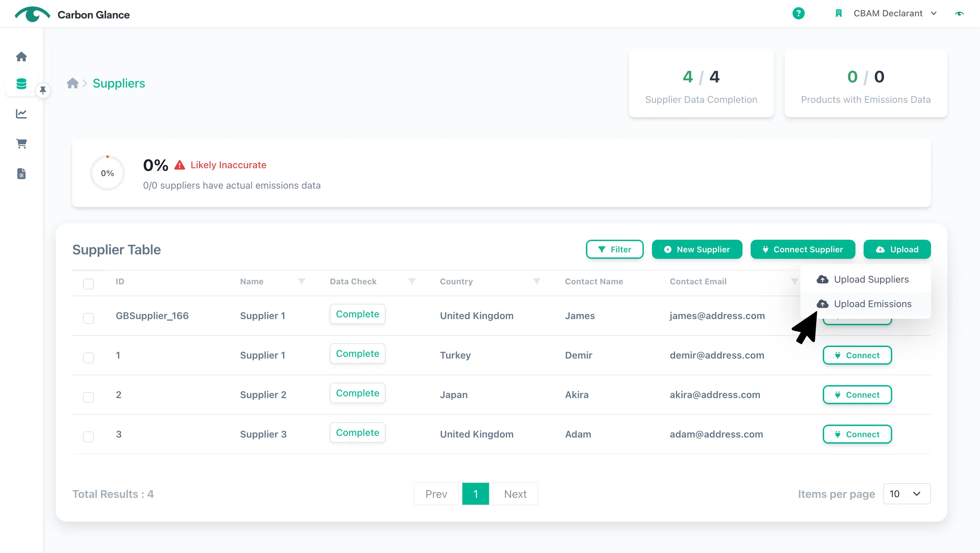This screenshot has width=980, height=553.
Task: Connect the supplier Demir from Turkey
Action: coord(857,355)
